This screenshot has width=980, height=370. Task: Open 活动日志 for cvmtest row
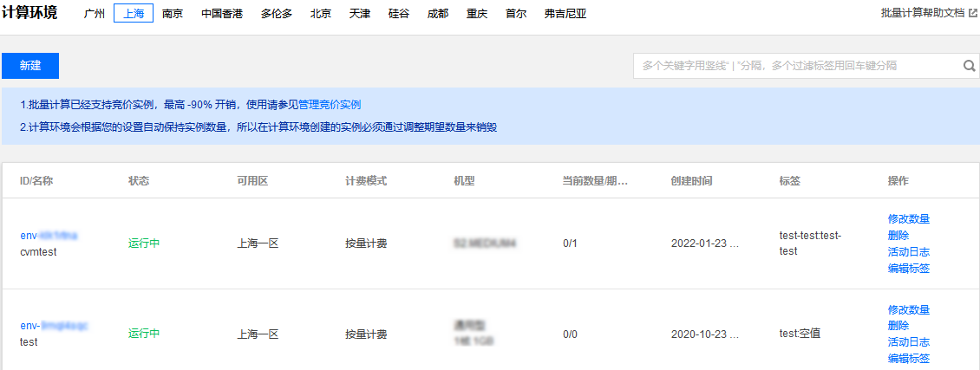tap(909, 252)
